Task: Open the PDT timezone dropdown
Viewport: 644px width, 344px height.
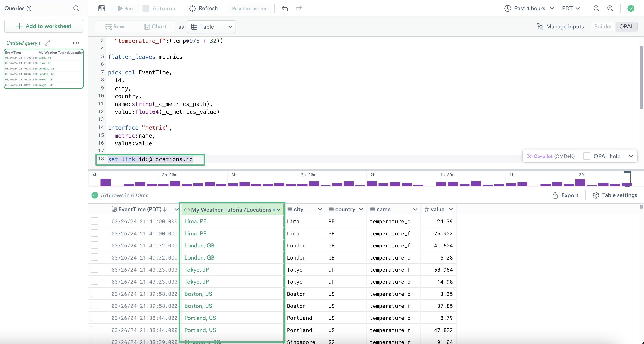Action: (x=571, y=8)
